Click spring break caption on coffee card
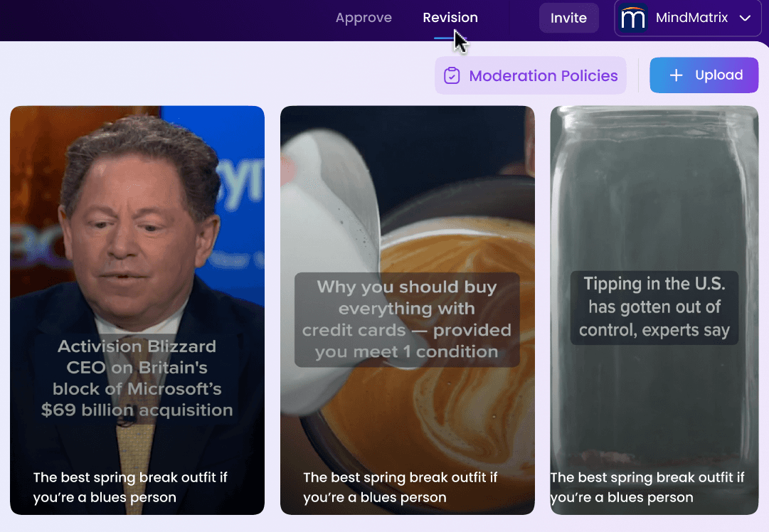The image size is (769, 532). tap(401, 487)
